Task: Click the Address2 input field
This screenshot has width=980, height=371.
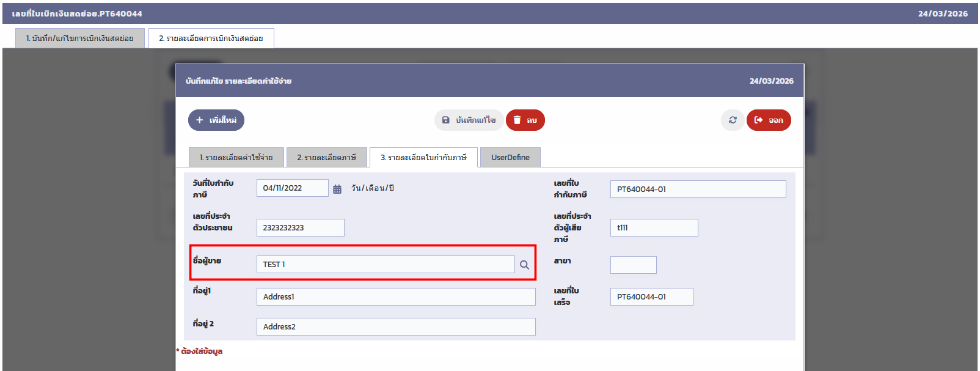Action: [x=395, y=327]
